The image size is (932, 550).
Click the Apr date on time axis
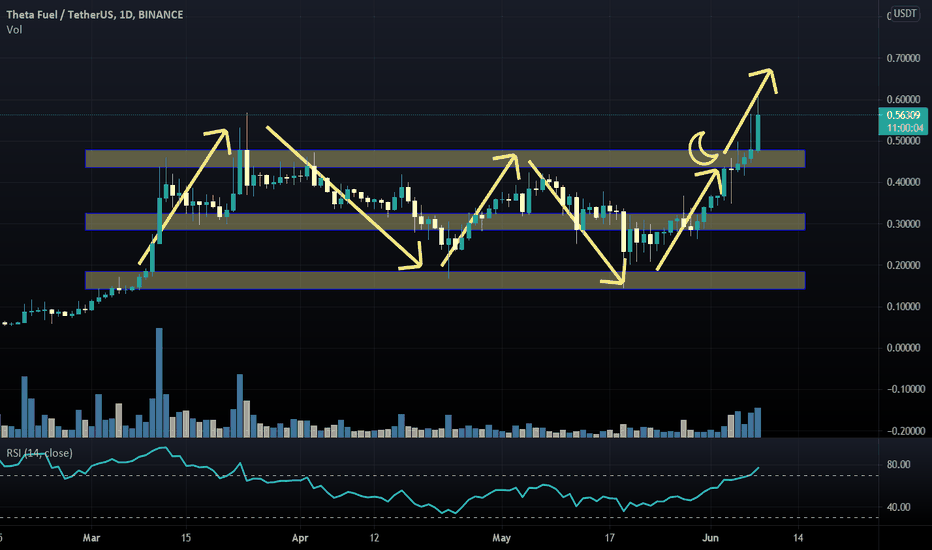point(300,538)
